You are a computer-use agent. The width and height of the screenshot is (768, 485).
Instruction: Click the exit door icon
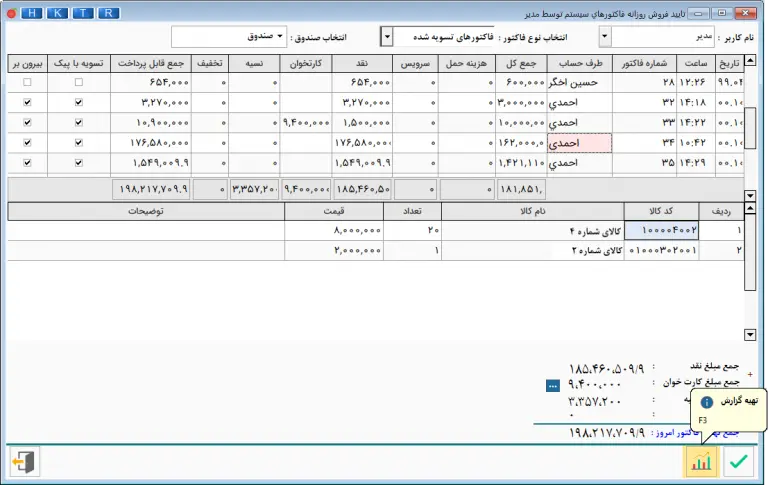pos(24,461)
